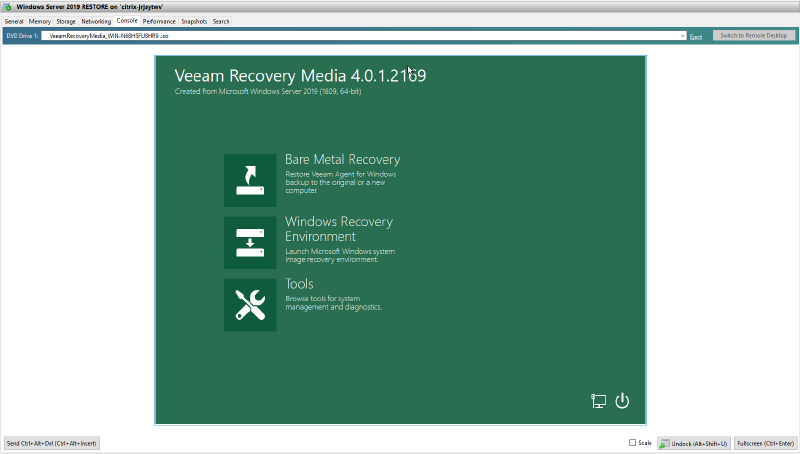Open the Storage tab
Screen dimensions: 800x454
pos(66,21)
